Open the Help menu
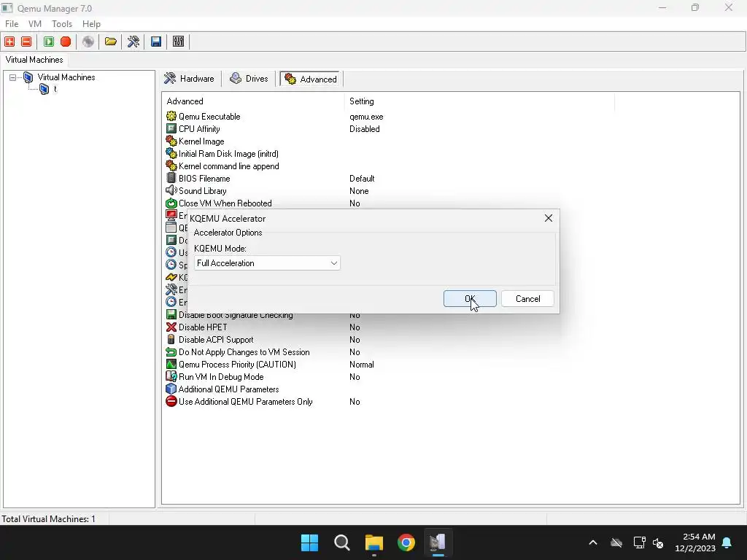747x560 pixels. (91, 24)
